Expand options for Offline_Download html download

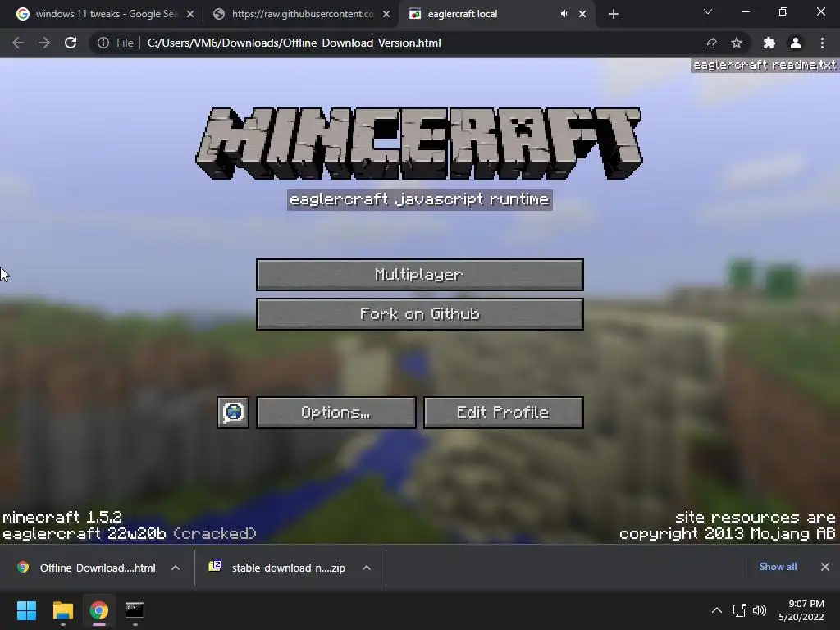[x=176, y=568]
